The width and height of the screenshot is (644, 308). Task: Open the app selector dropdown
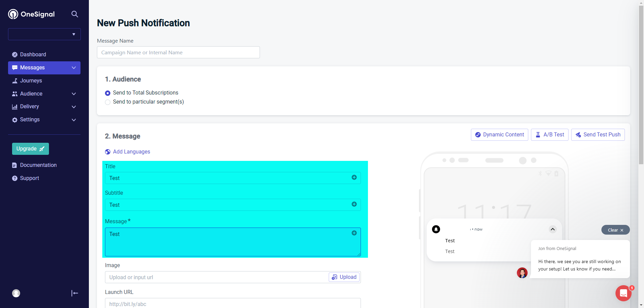tap(44, 34)
